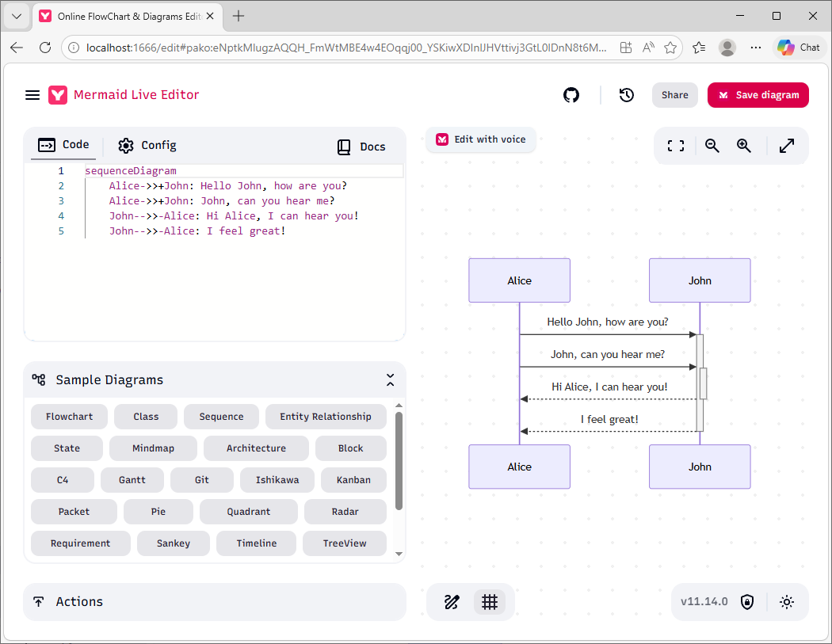Zoom in on the diagram
Image resolution: width=832 pixels, height=644 pixels.
click(743, 146)
